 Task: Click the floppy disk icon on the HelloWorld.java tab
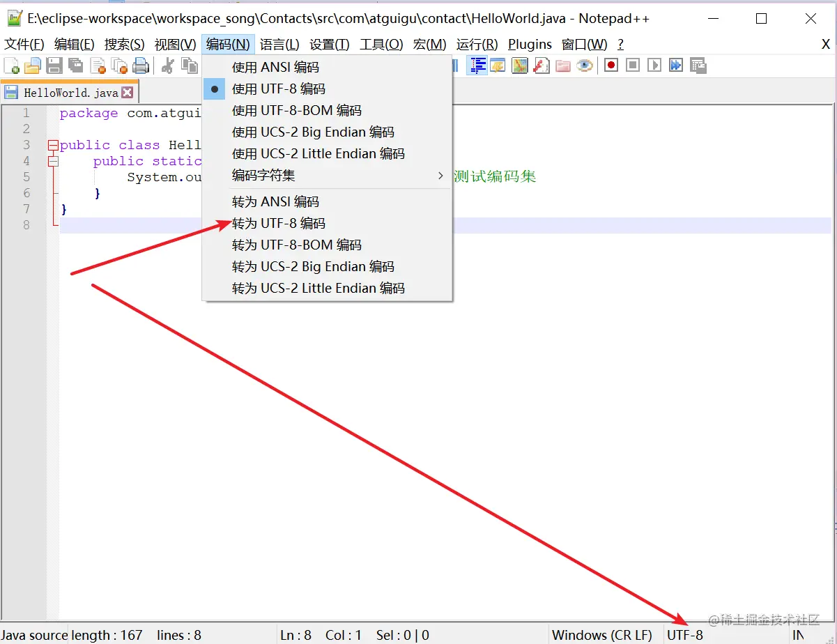11,92
